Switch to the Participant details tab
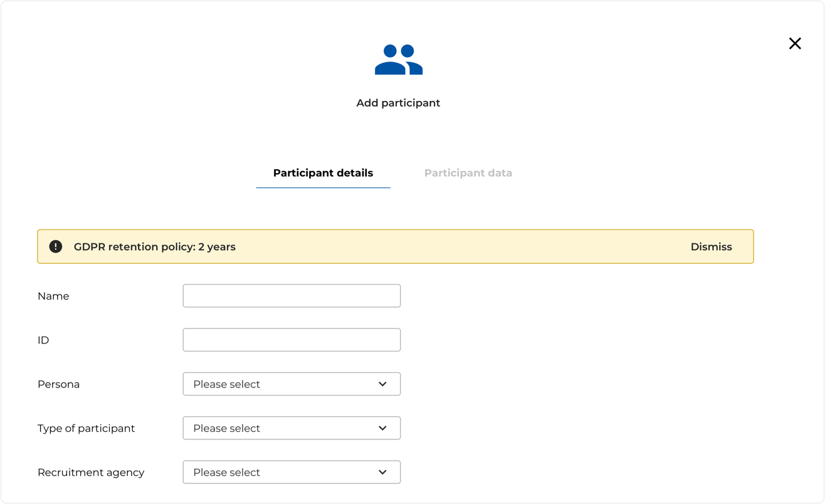 tap(323, 173)
